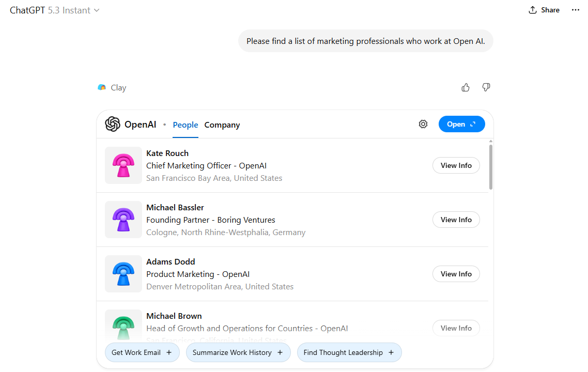Add the Find Thought Leadership enrichment
The width and height of the screenshot is (588, 372).
pos(349,352)
